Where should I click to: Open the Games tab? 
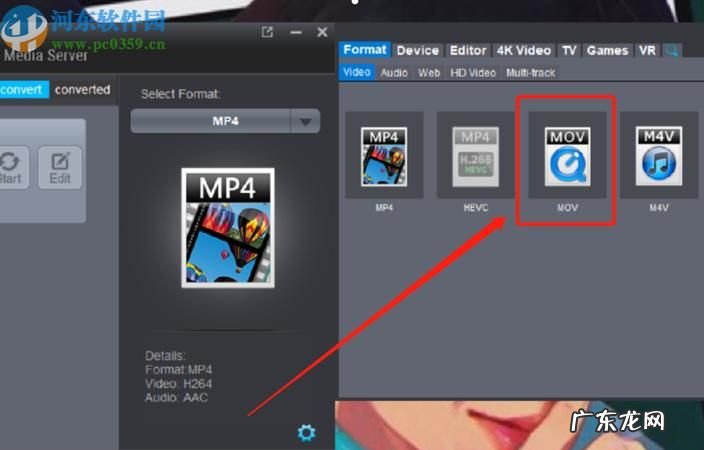point(607,50)
